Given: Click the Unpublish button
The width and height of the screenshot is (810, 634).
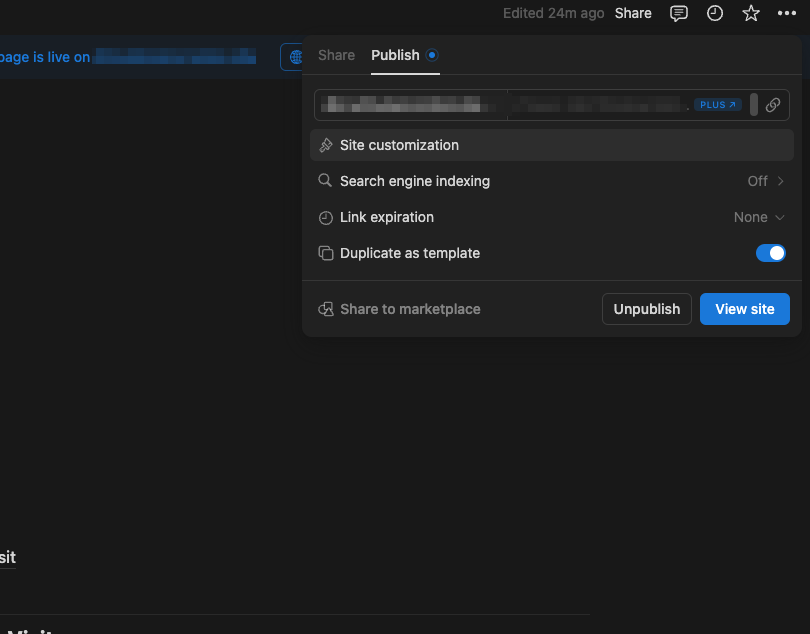Looking at the screenshot, I should point(646,309).
